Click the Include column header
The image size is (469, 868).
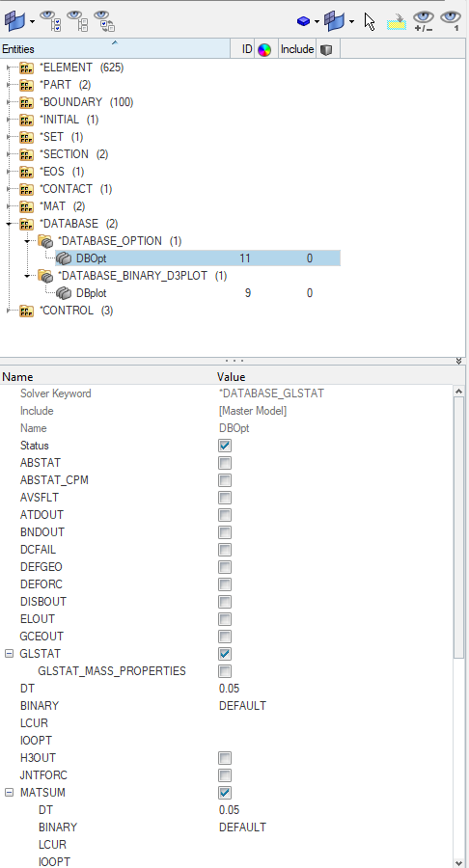coord(297,49)
